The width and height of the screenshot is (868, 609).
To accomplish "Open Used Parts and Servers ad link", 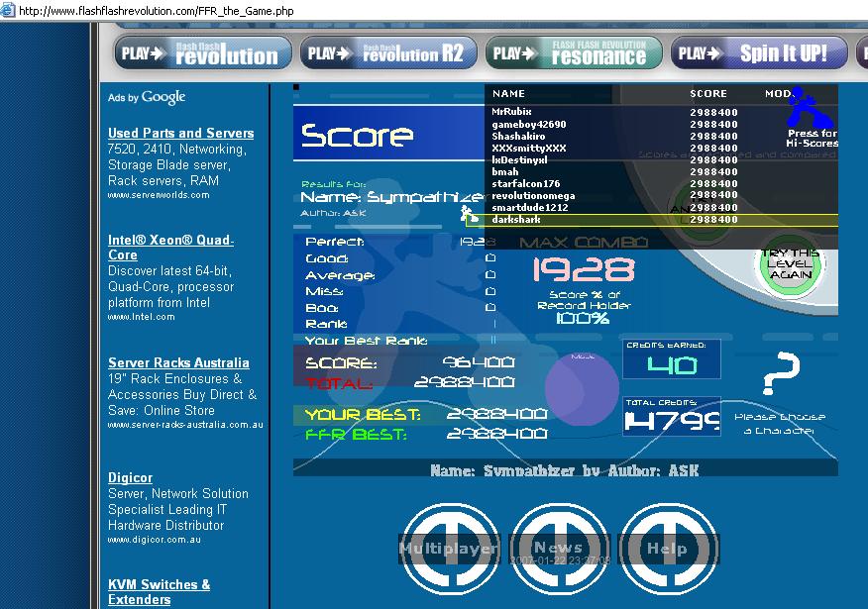I will click(181, 133).
